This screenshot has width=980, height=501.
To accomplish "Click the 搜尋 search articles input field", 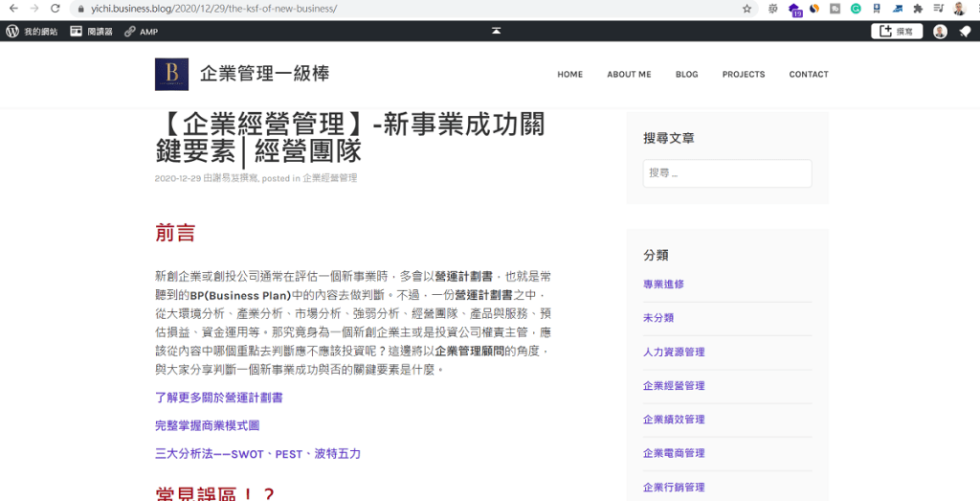I will point(727,173).
